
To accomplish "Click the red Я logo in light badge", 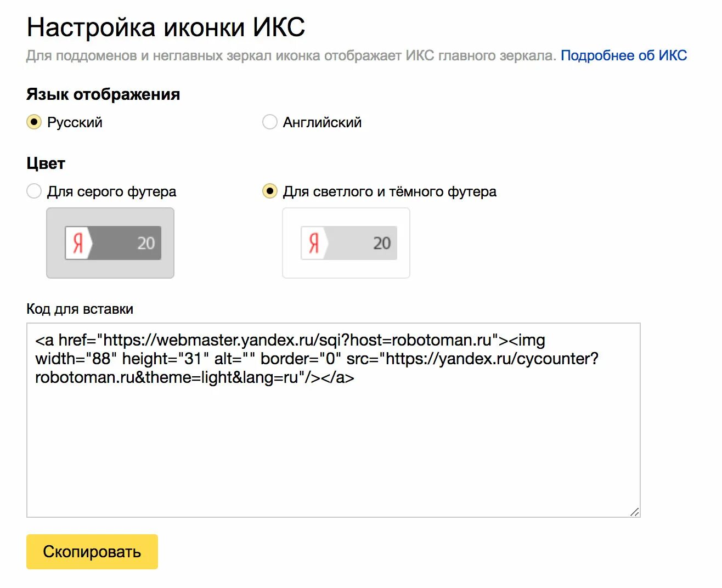I will (x=314, y=243).
